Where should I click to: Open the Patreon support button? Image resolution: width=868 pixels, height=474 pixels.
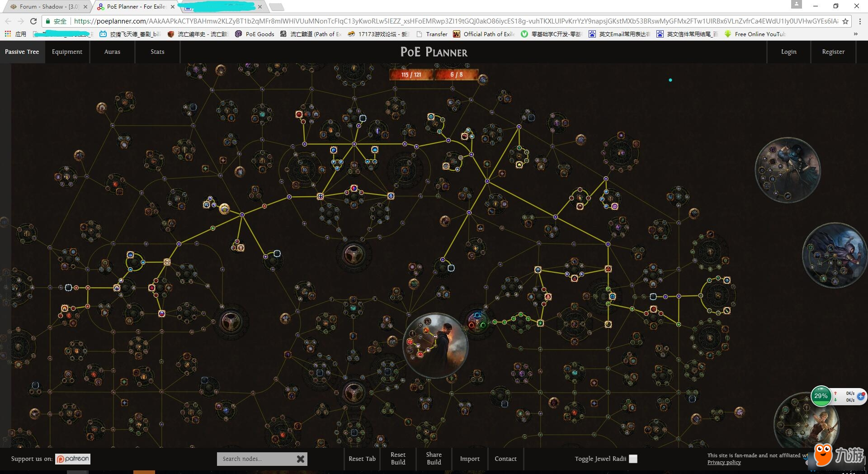tap(73, 459)
